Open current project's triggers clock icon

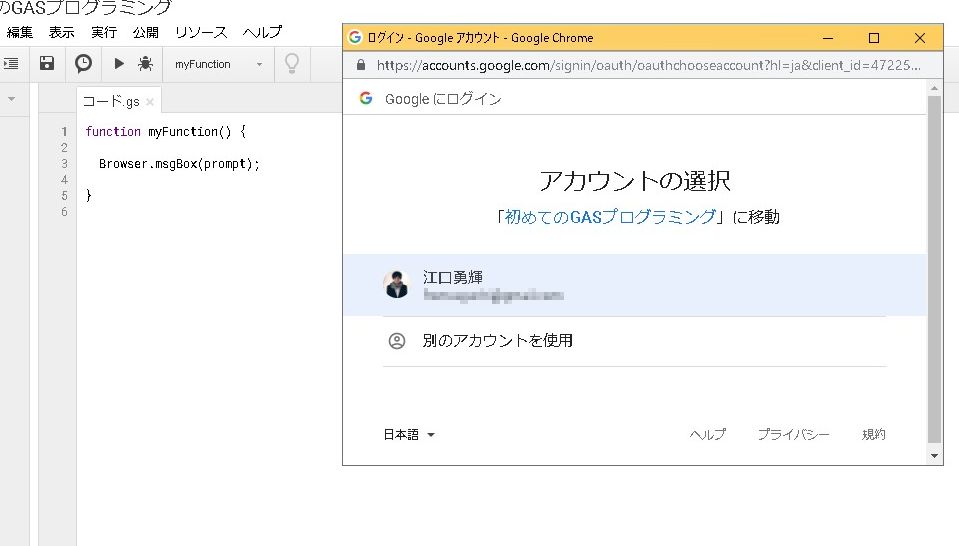click(x=84, y=63)
